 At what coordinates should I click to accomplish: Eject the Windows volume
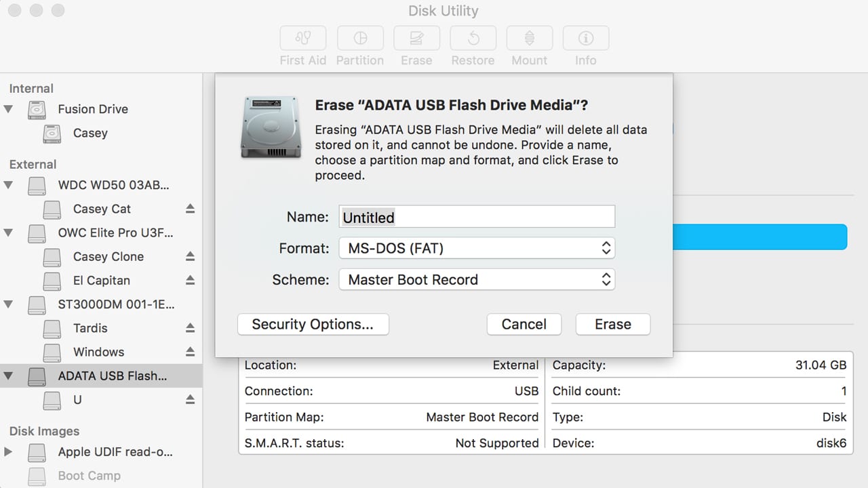(x=190, y=352)
